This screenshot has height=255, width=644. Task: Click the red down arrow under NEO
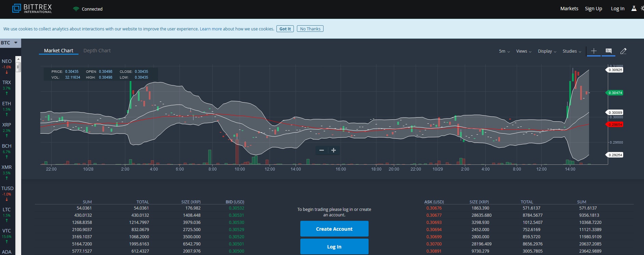click(6, 72)
